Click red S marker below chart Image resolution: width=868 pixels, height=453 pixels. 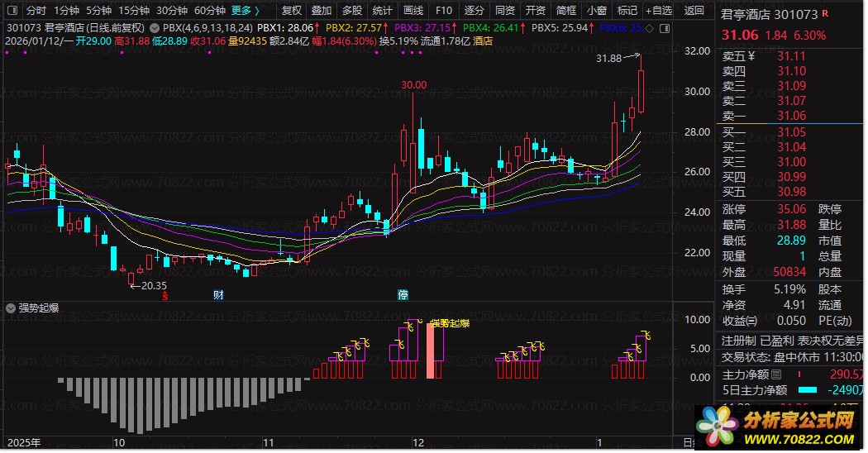point(165,296)
